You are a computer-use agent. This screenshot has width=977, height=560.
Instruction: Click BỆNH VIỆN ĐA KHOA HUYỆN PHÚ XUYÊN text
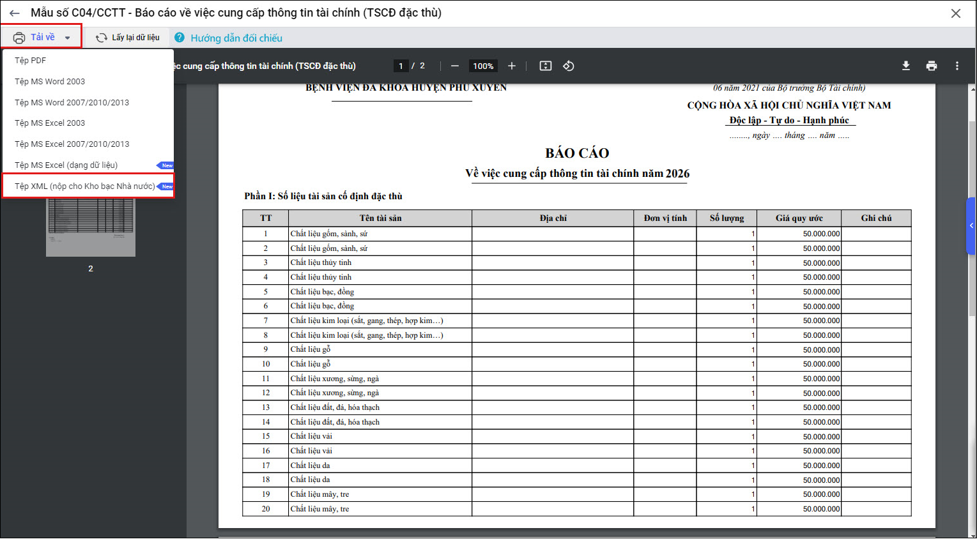pos(406,87)
